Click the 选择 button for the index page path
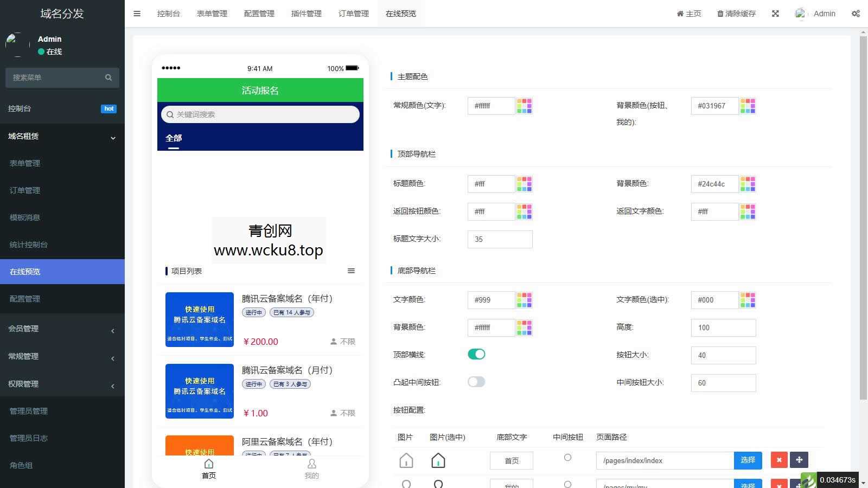 [x=748, y=460]
